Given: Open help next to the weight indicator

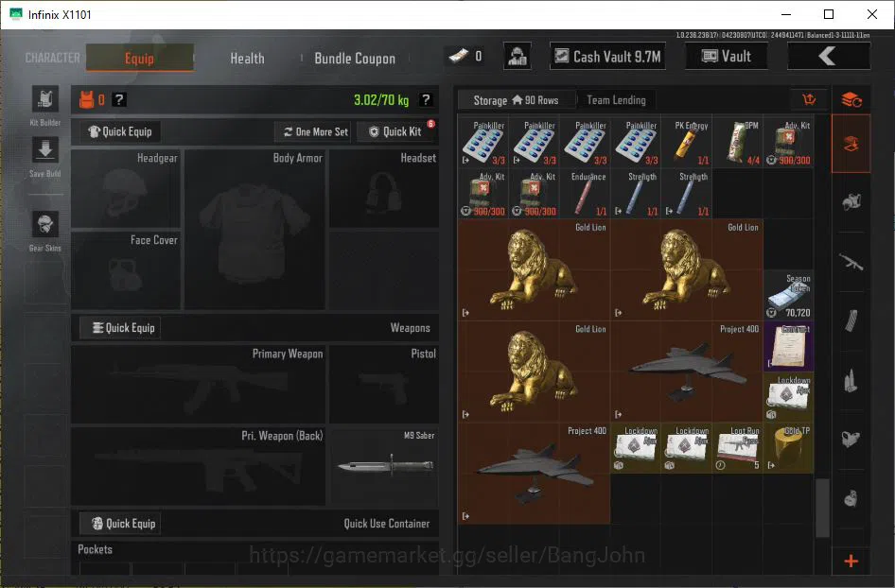Looking at the screenshot, I should click(425, 100).
